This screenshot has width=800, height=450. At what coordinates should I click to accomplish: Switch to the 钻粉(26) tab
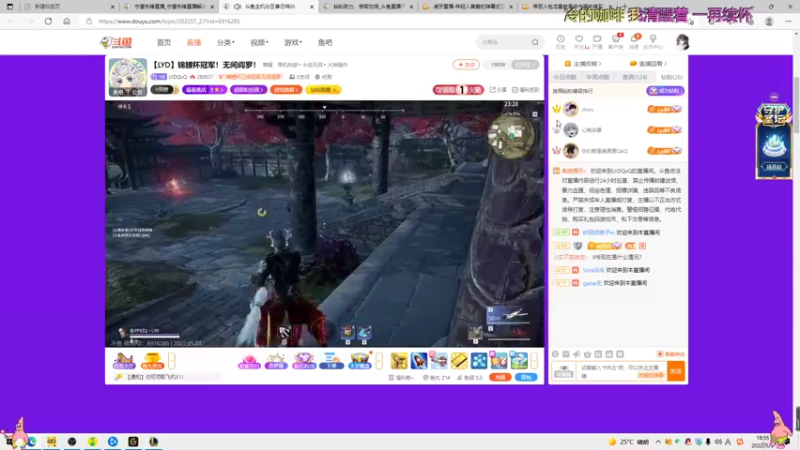[x=671, y=77]
